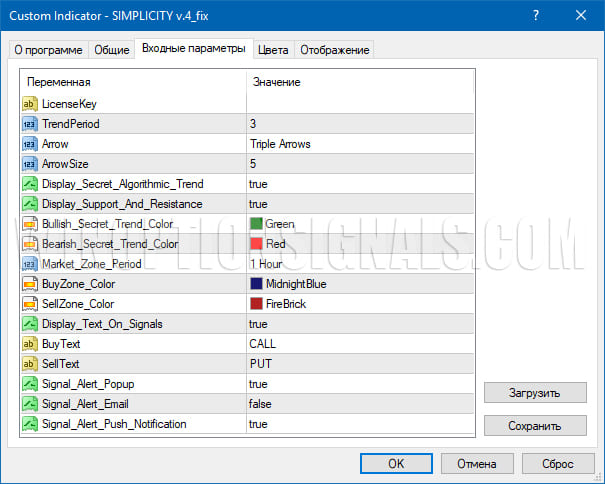Click the BuyText string type icon
The image size is (605, 484).
pyautogui.click(x=30, y=343)
